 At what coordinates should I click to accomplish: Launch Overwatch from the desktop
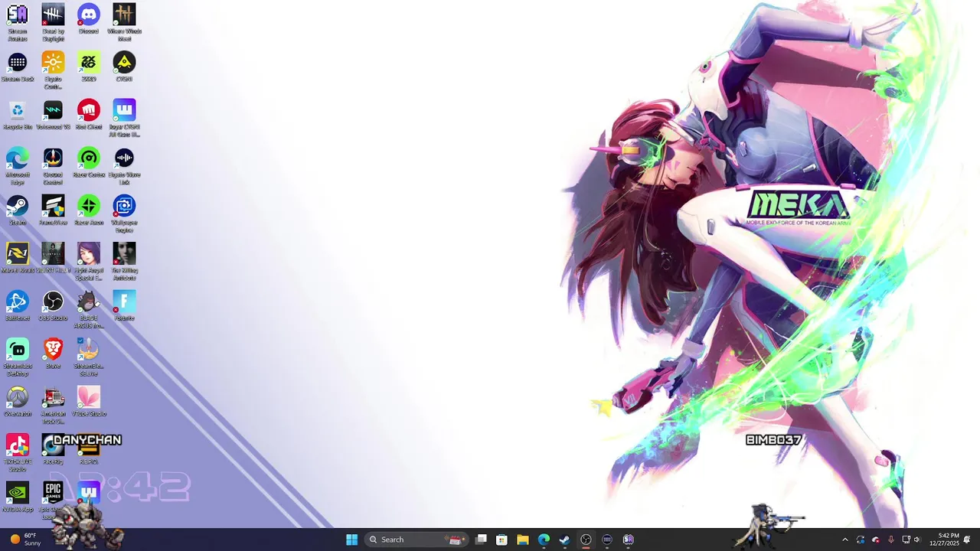click(x=17, y=401)
